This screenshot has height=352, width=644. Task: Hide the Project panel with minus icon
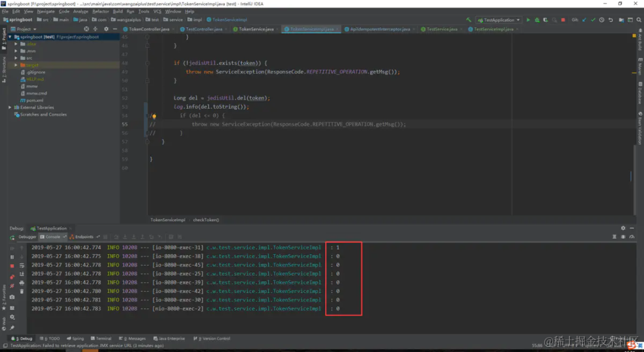point(115,29)
